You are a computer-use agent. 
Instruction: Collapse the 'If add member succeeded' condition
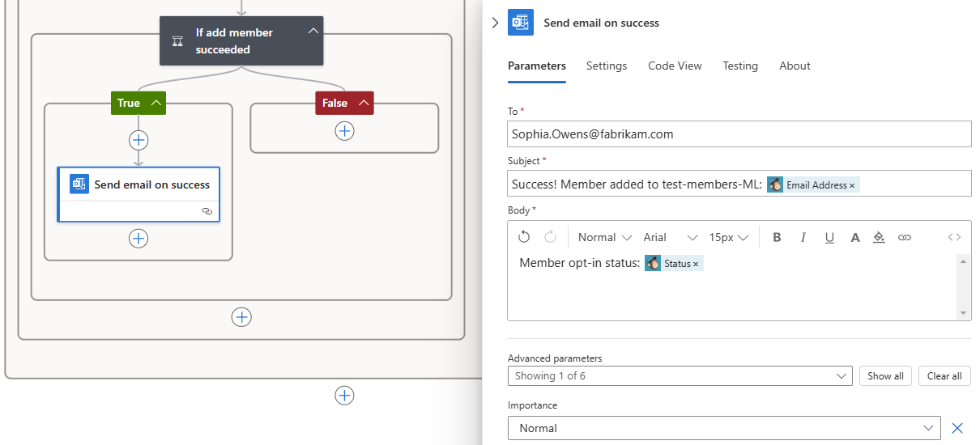click(313, 32)
